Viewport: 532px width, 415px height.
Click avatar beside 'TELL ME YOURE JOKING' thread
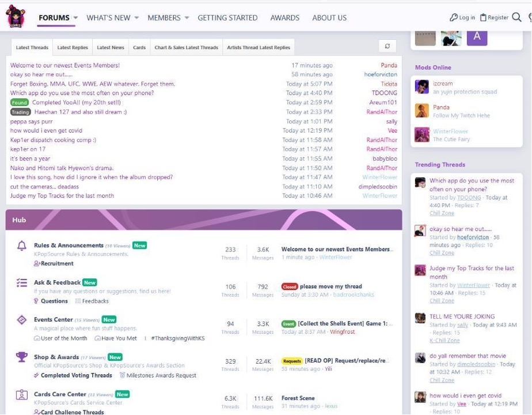[420, 318]
